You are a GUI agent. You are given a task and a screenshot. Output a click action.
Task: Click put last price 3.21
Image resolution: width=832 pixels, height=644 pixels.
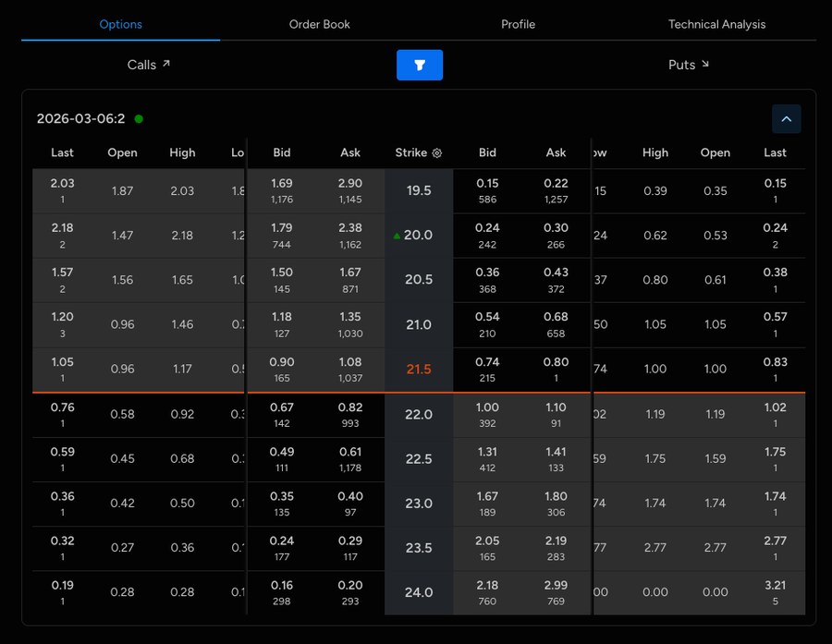coord(775,586)
